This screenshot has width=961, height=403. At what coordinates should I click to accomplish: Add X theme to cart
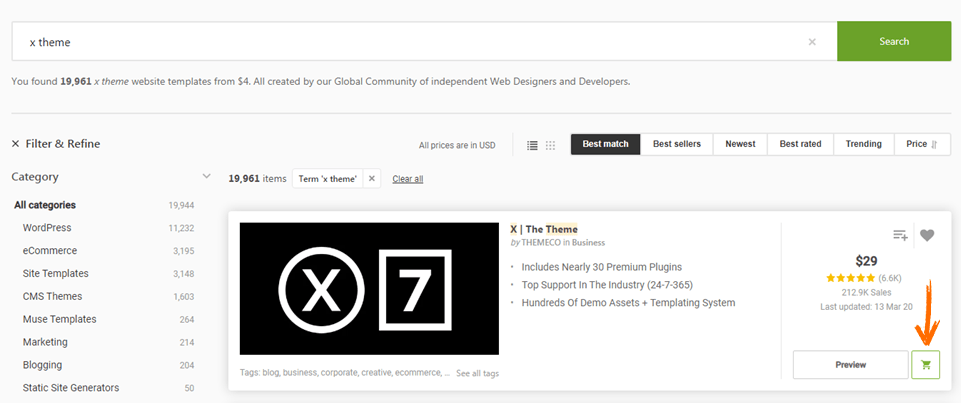(925, 364)
